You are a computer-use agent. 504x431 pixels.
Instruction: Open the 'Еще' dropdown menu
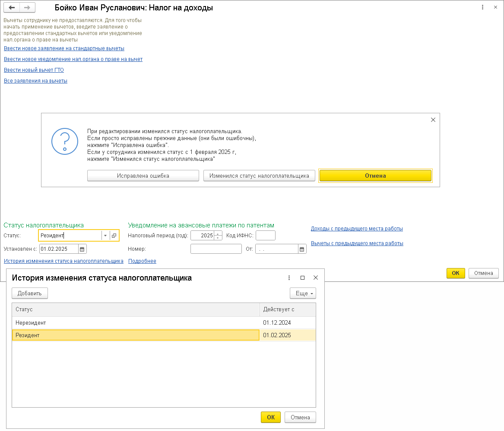(303, 294)
